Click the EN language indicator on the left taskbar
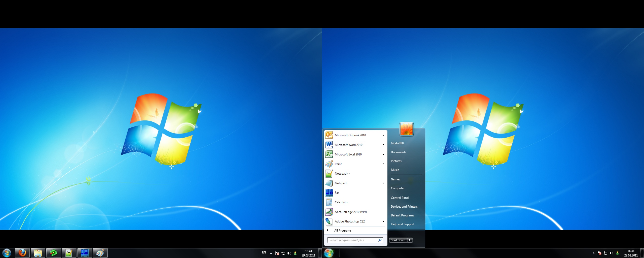 [x=264, y=252]
